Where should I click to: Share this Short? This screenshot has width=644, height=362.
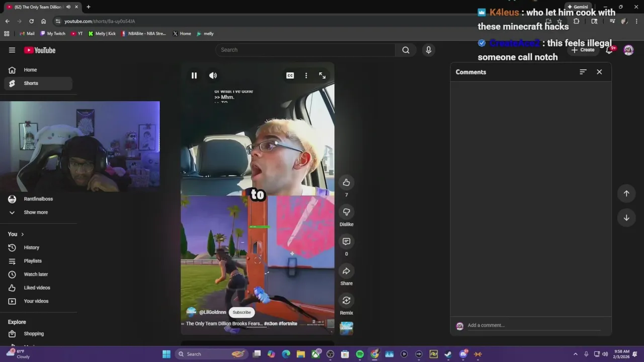pos(346,271)
